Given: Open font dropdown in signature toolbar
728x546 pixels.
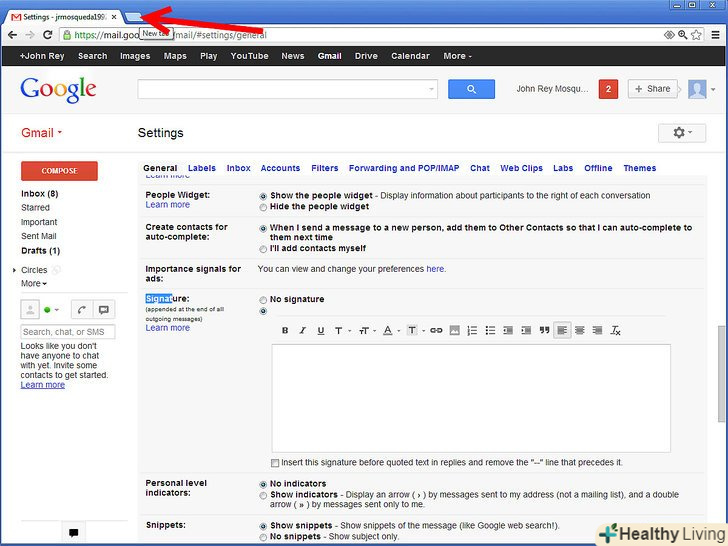Looking at the screenshot, I should [x=342, y=331].
